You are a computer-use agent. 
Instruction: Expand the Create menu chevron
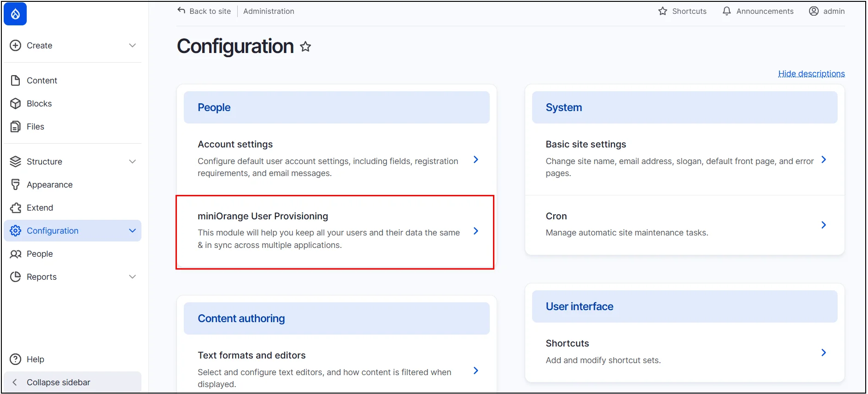(132, 46)
